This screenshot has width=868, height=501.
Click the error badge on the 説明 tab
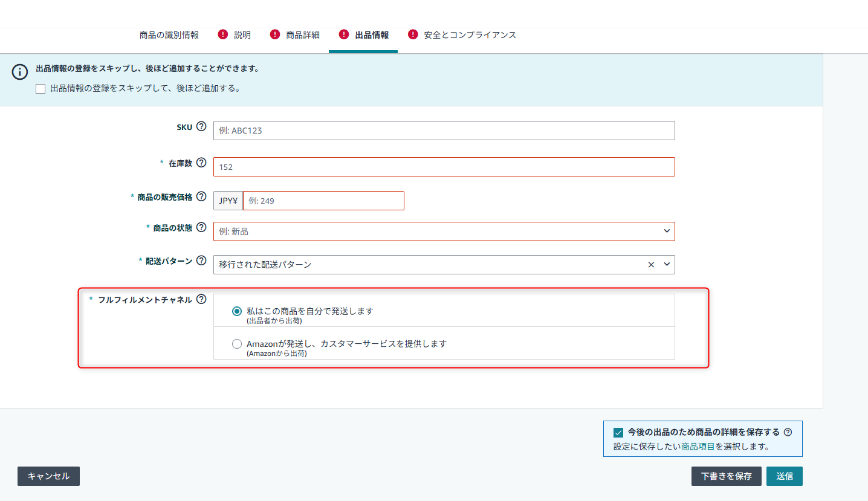pyautogui.click(x=223, y=34)
